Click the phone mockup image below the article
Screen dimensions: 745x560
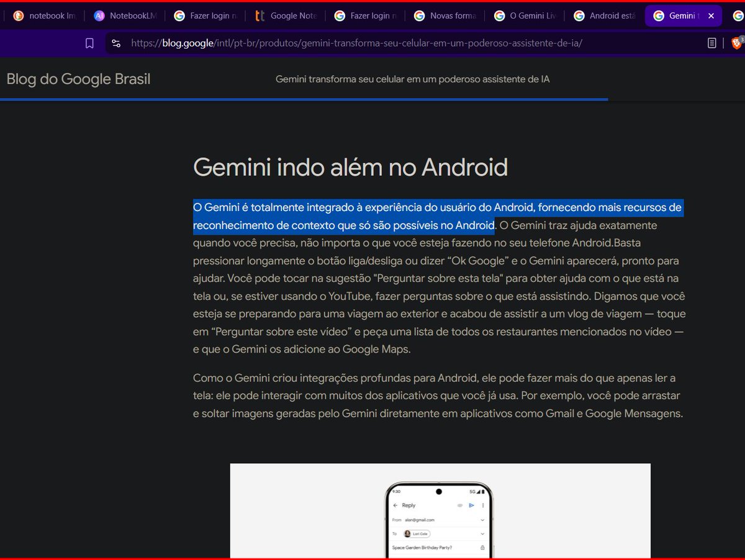pos(440,511)
